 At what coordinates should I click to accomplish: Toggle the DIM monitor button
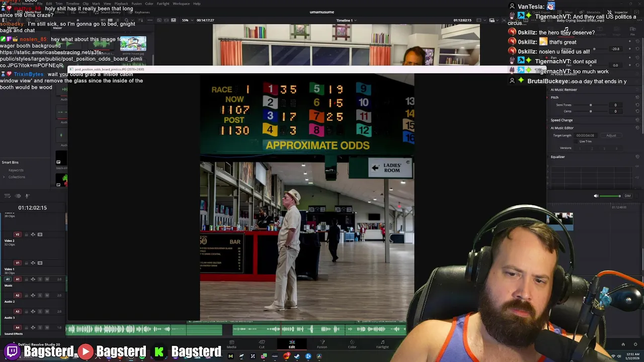click(x=627, y=196)
